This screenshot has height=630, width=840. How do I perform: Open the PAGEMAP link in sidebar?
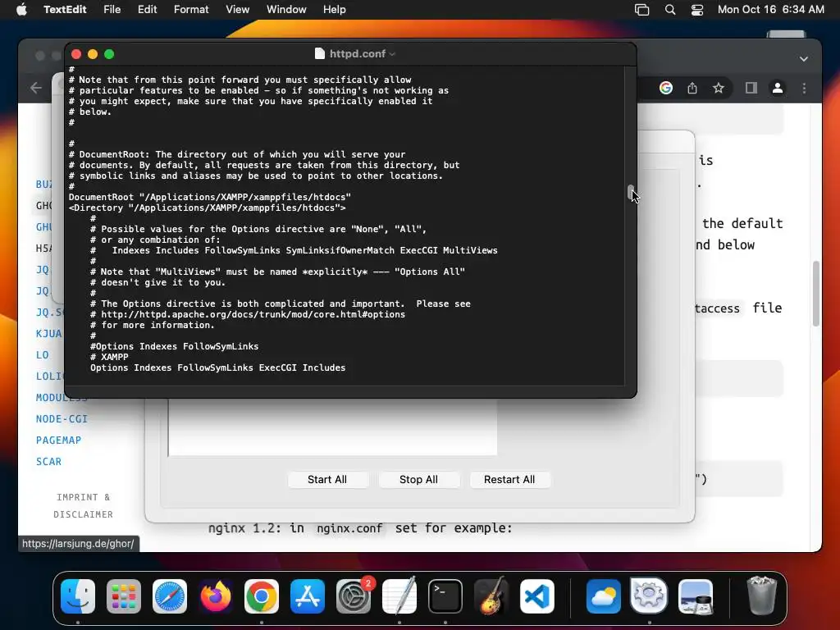pos(58,441)
